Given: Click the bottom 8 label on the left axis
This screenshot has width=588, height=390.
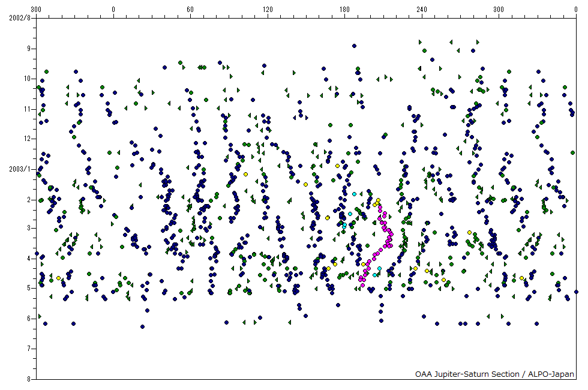Looking at the screenshot, I should [x=29, y=379].
